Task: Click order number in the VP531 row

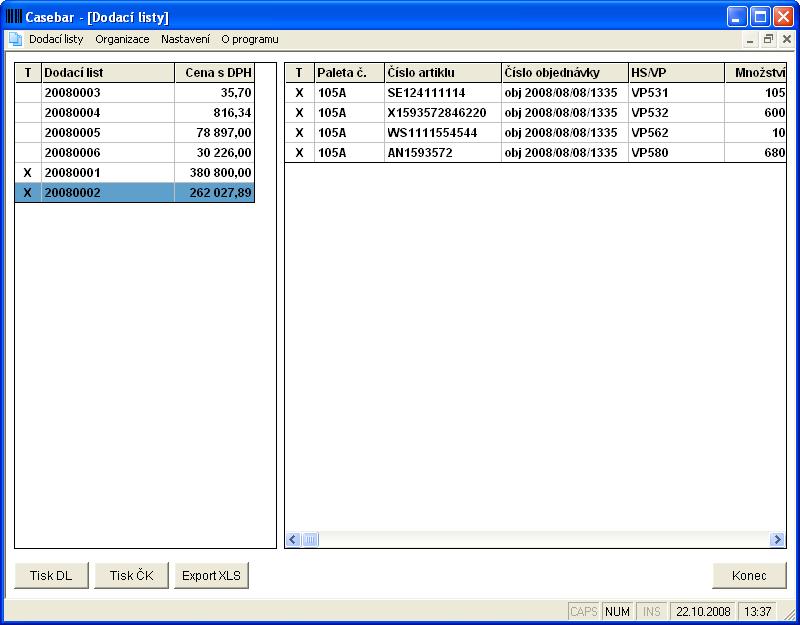Action: click(x=561, y=92)
